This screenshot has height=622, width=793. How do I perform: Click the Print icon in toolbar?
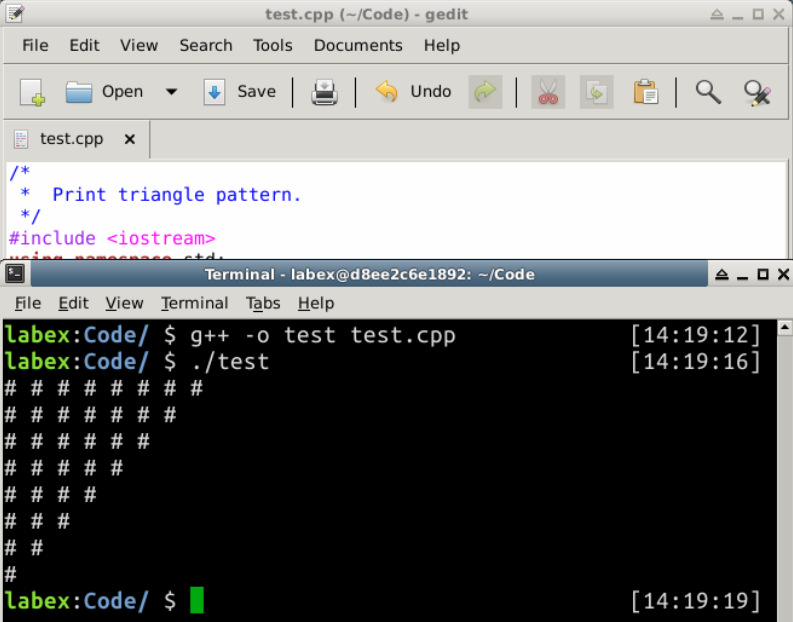click(x=324, y=92)
